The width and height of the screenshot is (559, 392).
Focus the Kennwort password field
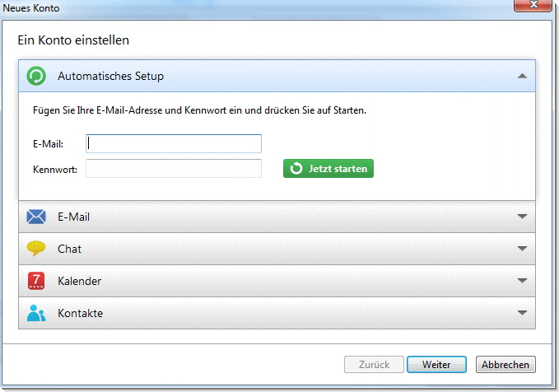point(174,168)
